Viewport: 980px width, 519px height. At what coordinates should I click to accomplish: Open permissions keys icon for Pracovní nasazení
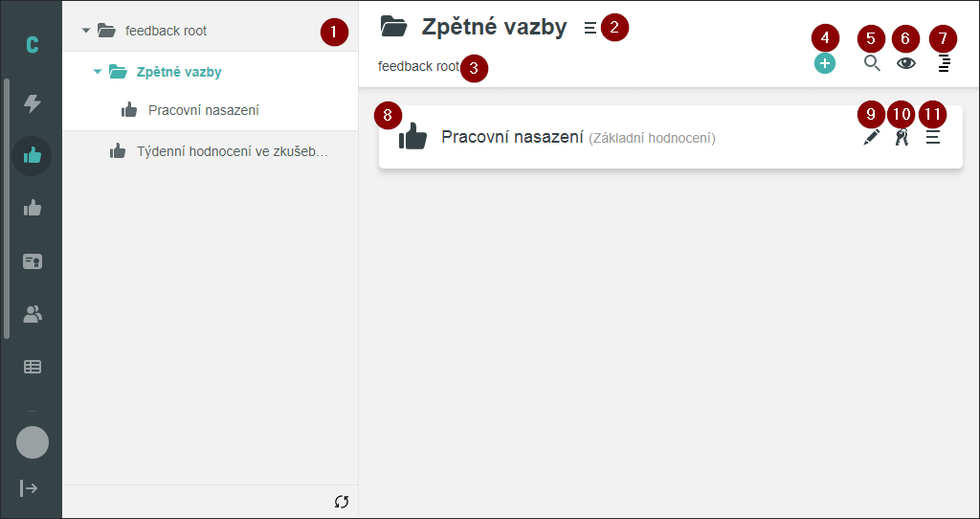pos(901,138)
